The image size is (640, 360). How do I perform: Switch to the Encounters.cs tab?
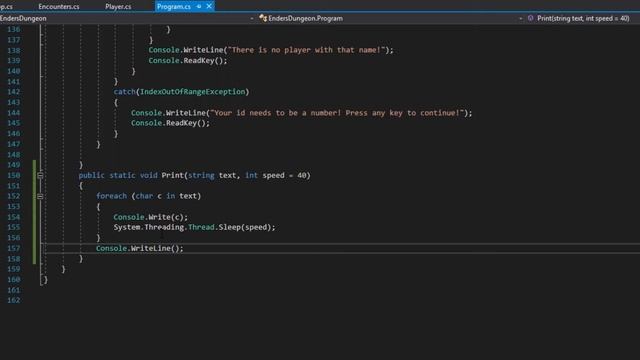click(x=58, y=7)
